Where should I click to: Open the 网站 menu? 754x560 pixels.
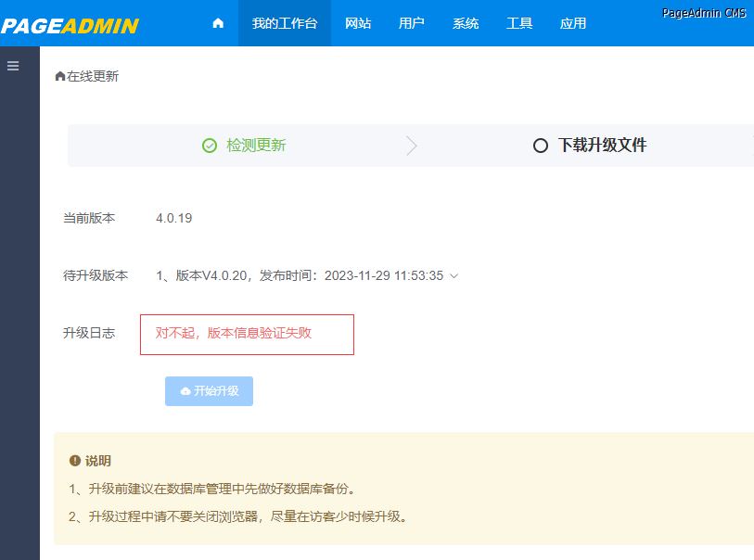(x=358, y=23)
